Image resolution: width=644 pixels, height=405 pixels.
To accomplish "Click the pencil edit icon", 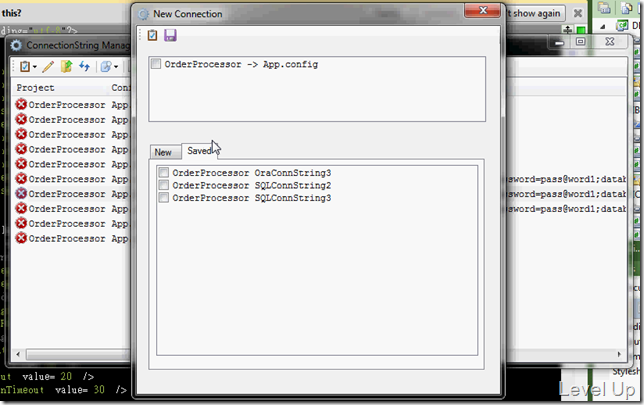I will click(x=48, y=66).
